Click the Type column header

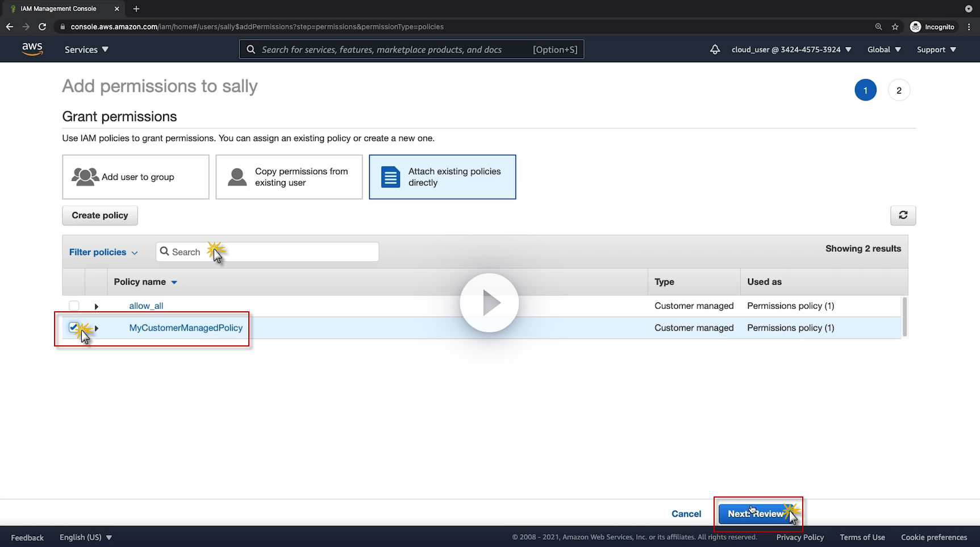click(664, 282)
